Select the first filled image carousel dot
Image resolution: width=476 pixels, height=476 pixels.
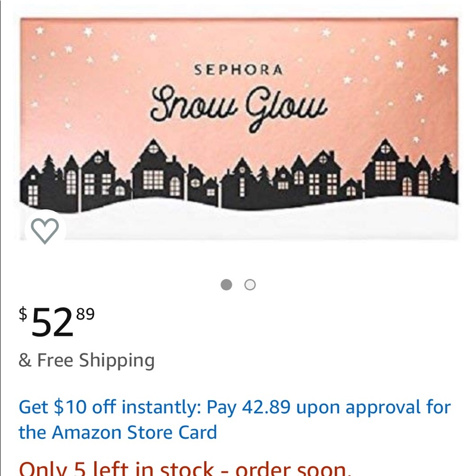tap(227, 285)
